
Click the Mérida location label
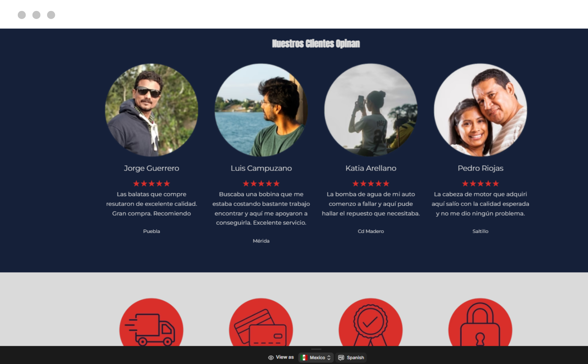pyautogui.click(x=261, y=241)
